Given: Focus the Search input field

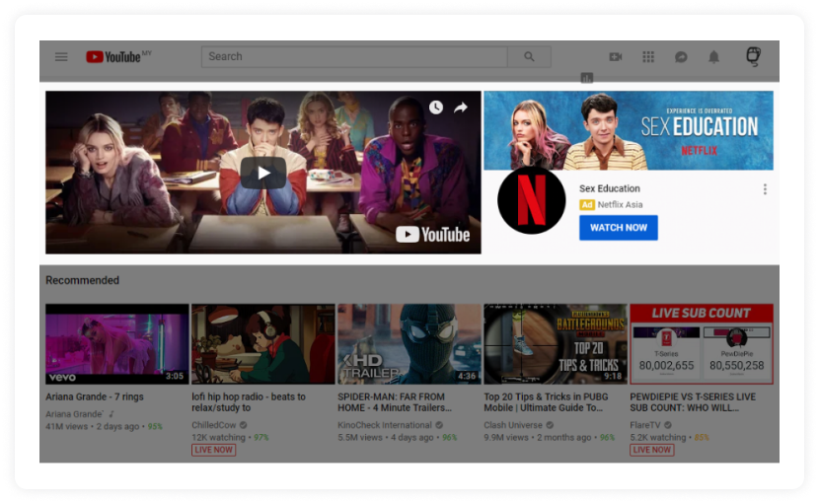Looking at the screenshot, I should pyautogui.click(x=354, y=56).
